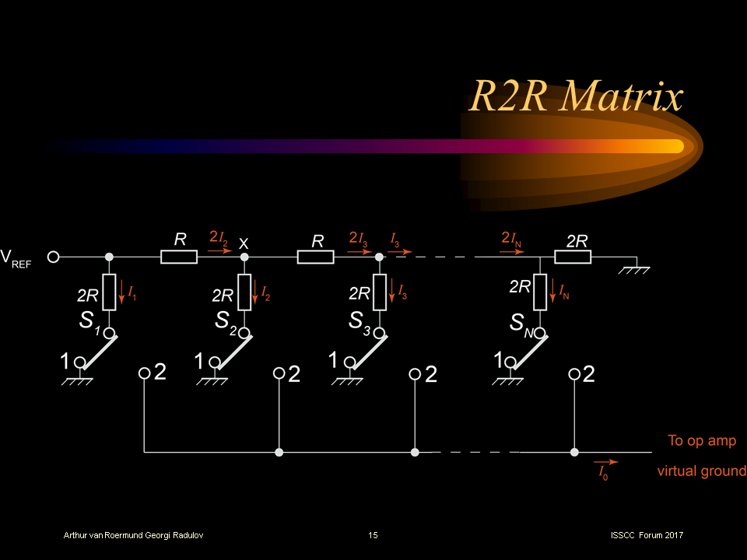Select terminal 1 of switch S2
The height and width of the screenshot is (560, 747).
coord(213,362)
